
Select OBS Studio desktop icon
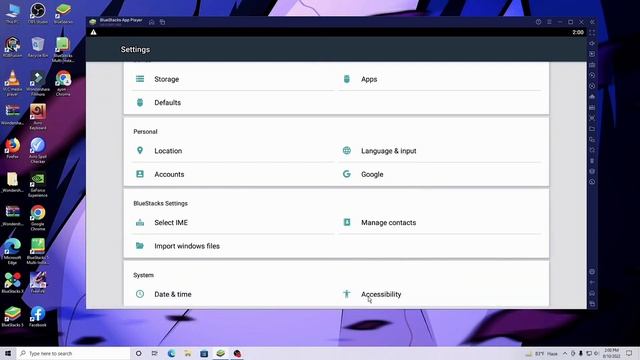(x=38, y=13)
